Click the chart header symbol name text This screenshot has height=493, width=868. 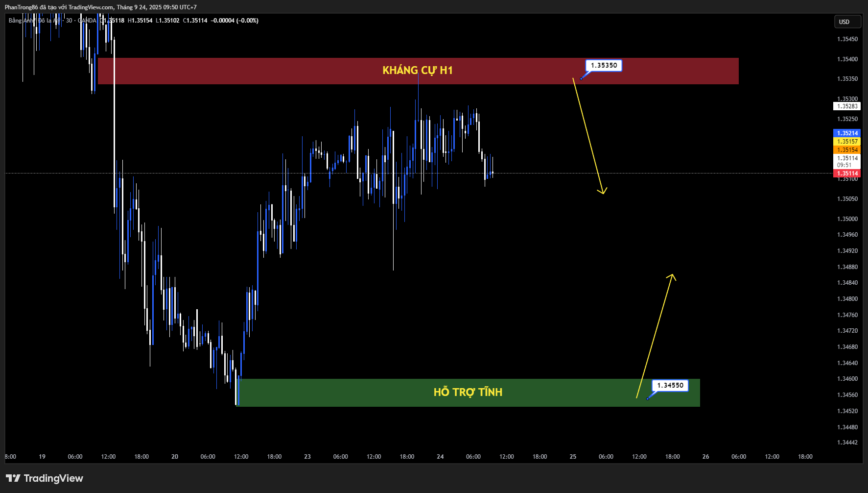click(x=52, y=21)
